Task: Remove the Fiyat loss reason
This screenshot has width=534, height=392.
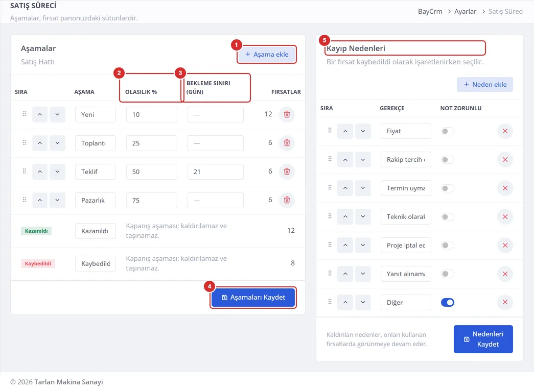Action: (505, 131)
